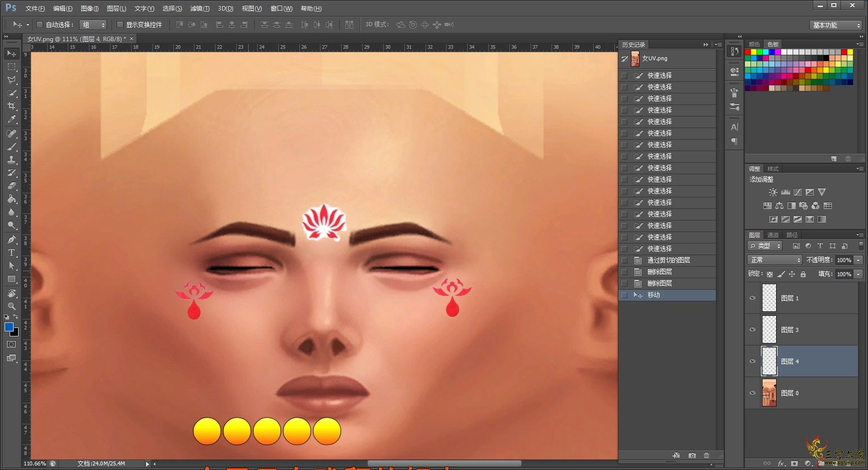Select the Path Selection tool
Viewport: 868px width, 470px height.
pos(12,266)
